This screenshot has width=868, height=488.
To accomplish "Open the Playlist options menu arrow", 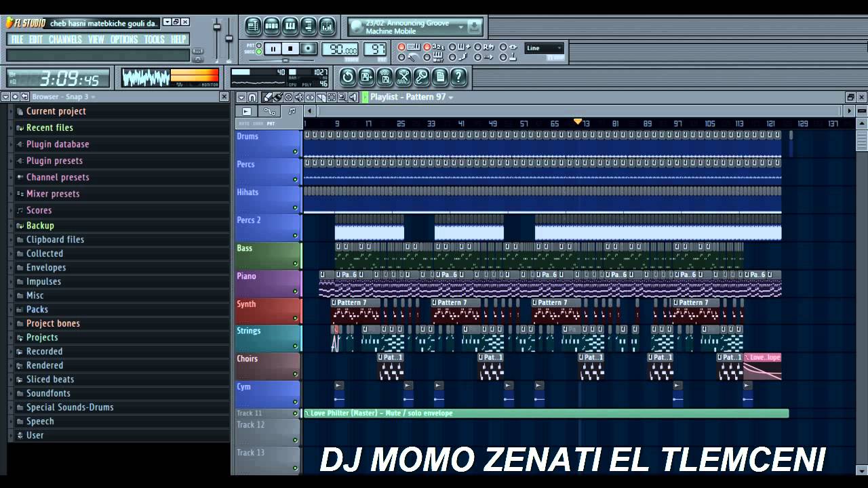I will pos(240,98).
